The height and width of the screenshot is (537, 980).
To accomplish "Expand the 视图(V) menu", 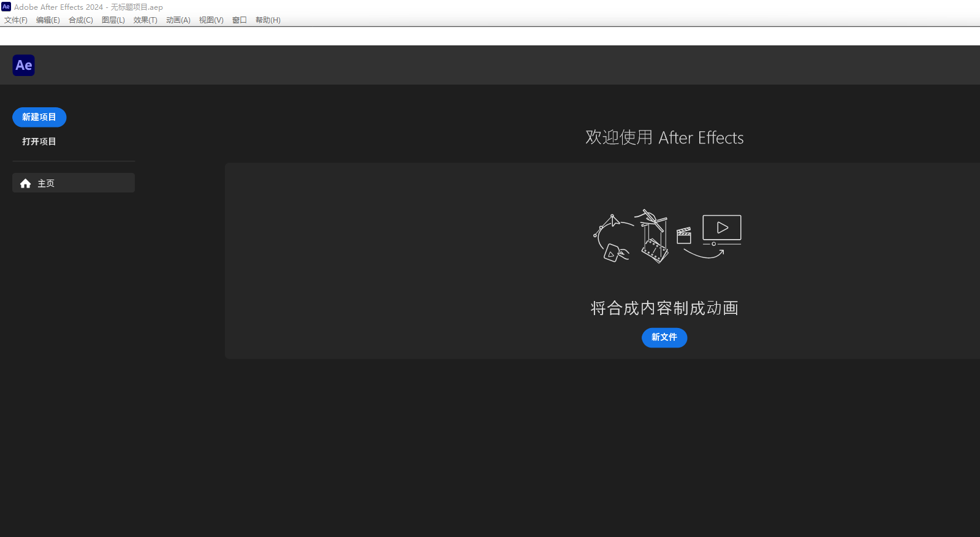I will (x=211, y=20).
